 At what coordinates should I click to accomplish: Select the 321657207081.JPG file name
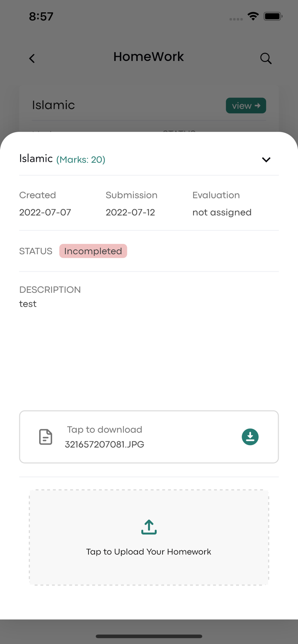[104, 444]
